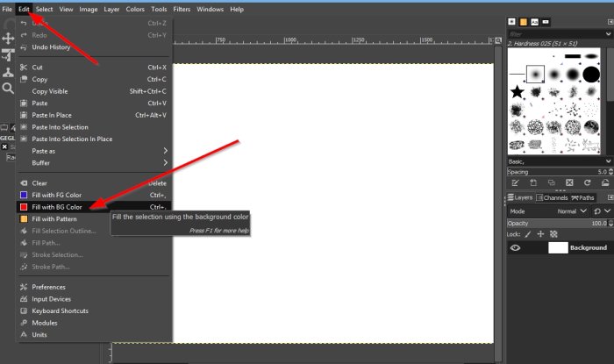Open the layers panel configure menu button
614x364 pixels.
click(610, 197)
